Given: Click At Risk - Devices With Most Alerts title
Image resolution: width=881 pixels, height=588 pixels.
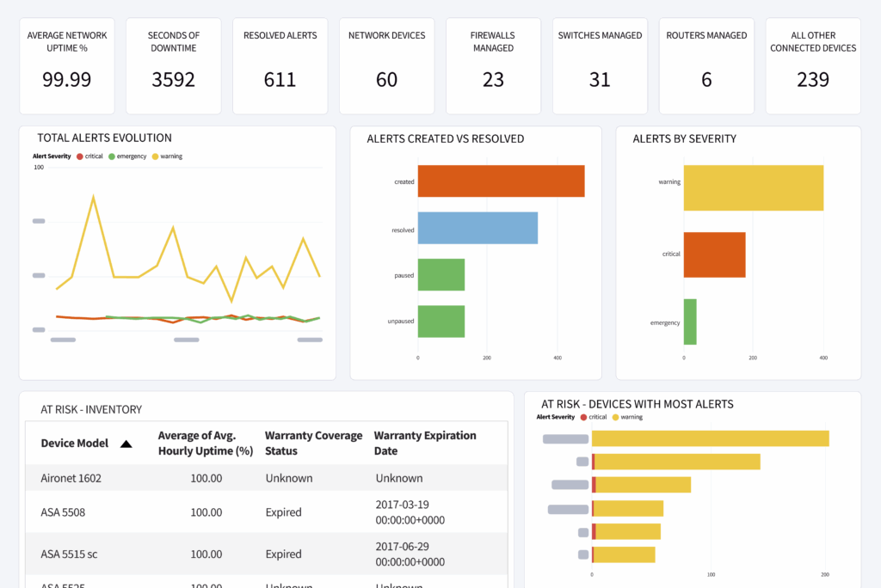Looking at the screenshot, I should coord(638,404).
